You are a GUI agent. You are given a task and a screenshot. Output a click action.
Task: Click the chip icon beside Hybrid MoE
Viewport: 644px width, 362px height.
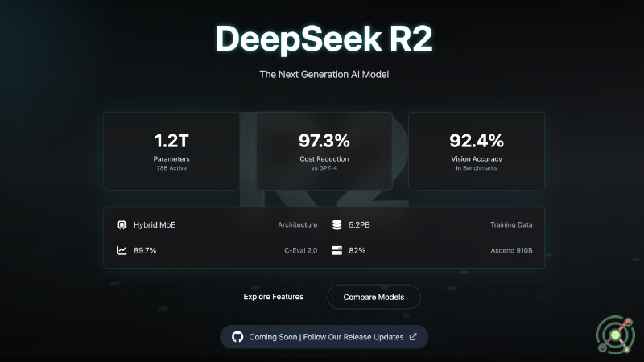(122, 225)
